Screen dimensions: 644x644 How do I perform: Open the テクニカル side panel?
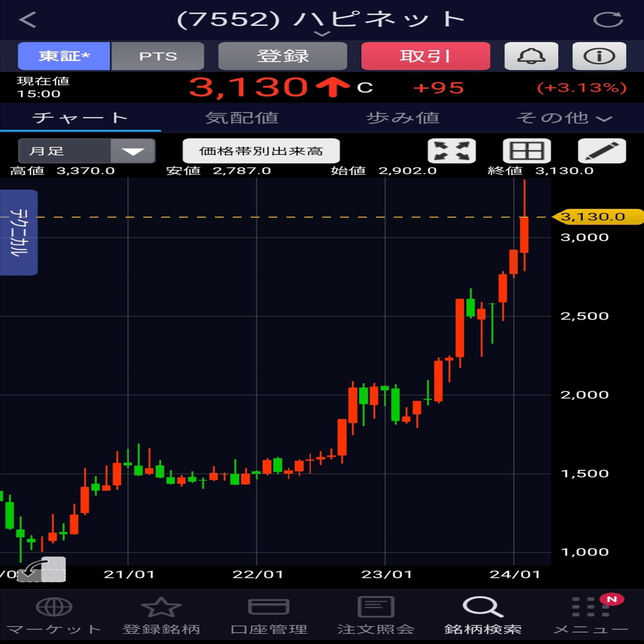(x=19, y=233)
